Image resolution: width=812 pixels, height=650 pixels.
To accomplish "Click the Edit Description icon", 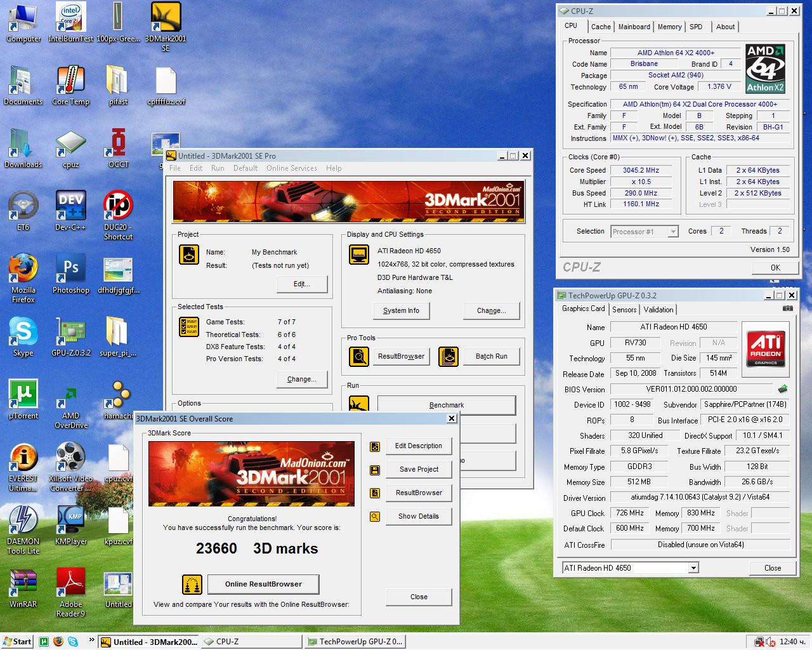I will [x=375, y=446].
